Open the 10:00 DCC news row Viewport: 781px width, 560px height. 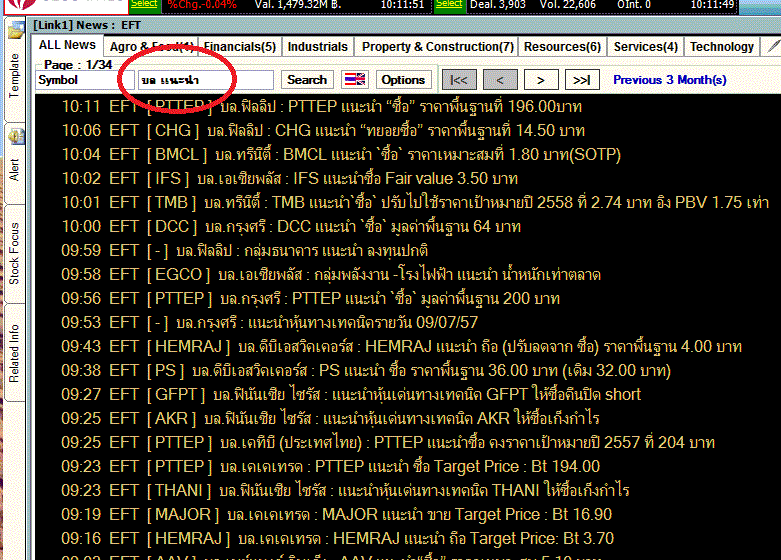click(x=291, y=226)
